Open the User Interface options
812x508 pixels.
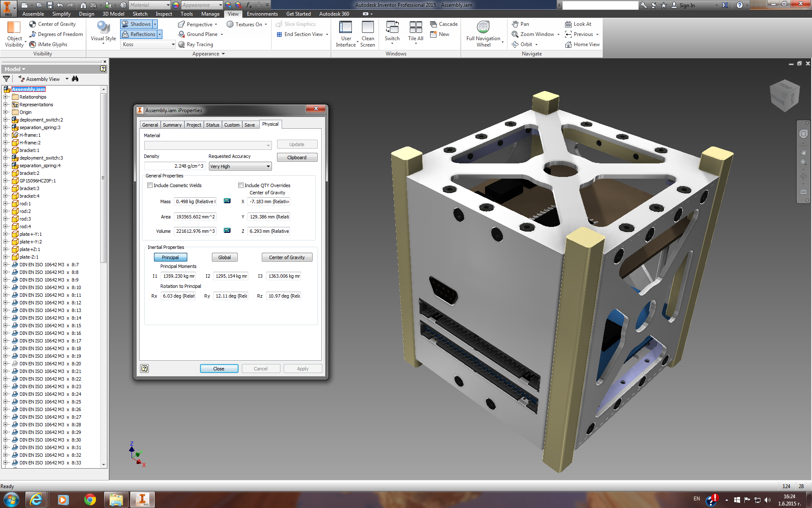pyautogui.click(x=346, y=34)
